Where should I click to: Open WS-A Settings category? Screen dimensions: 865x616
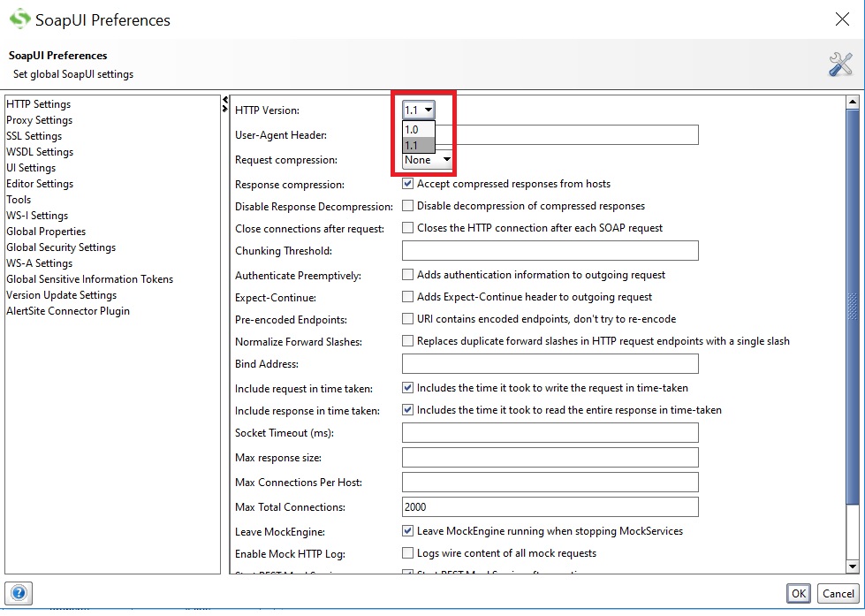point(40,263)
